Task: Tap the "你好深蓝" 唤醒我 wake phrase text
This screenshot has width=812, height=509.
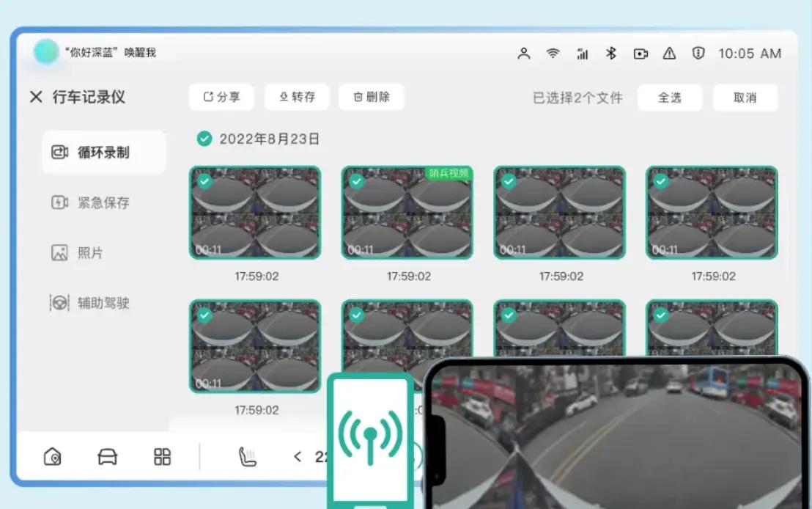Action: pos(111,52)
